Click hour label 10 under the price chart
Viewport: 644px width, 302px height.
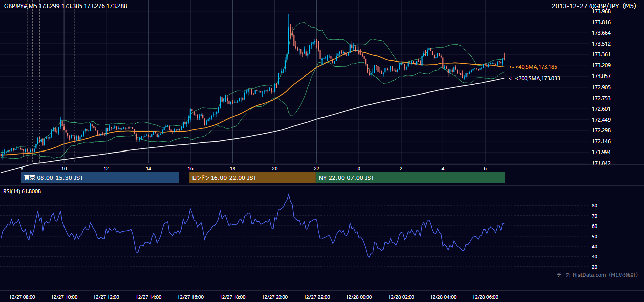pos(65,168)
